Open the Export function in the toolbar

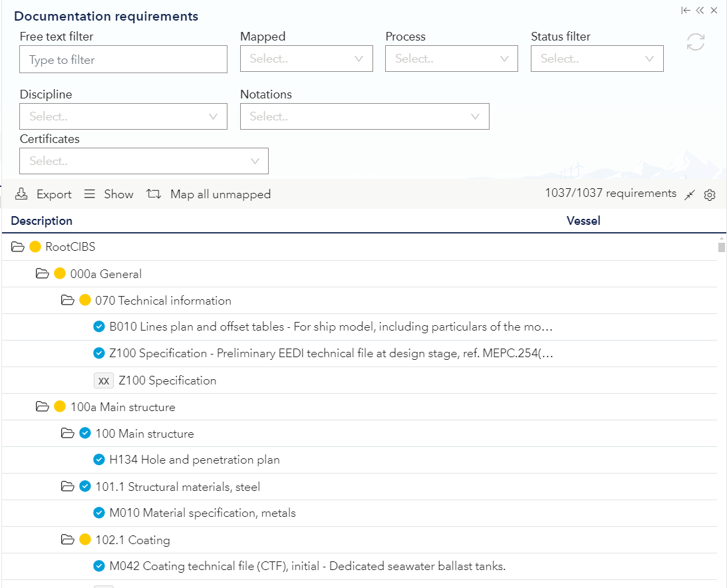(x=43, y=194)
